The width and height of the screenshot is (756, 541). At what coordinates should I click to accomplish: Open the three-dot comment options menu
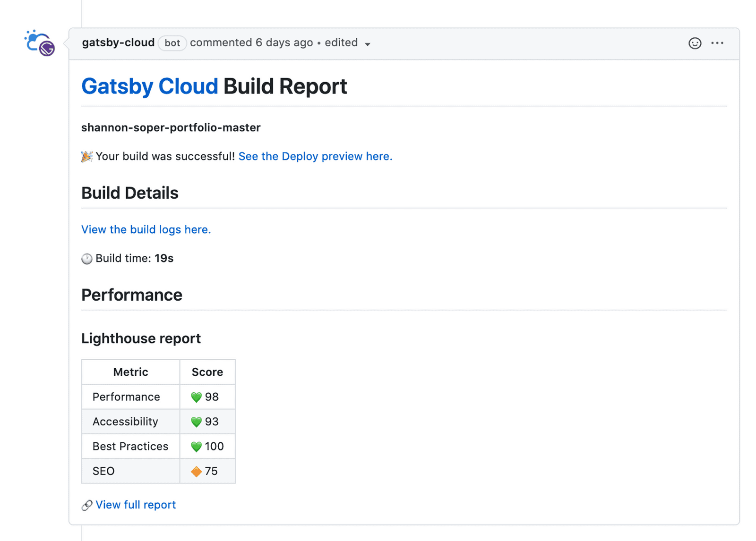click(x=717, y=43)
